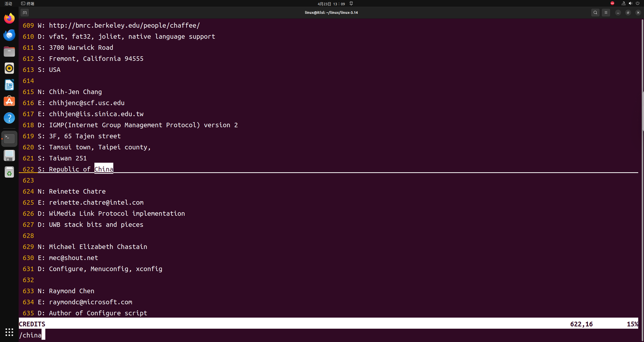Open Thunderbird mail from dock
Screen dimensions: 644x342
point(9,35)
